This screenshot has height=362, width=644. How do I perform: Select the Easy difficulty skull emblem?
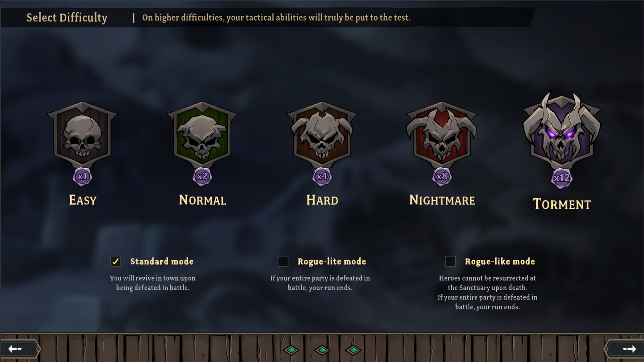pos(83,136)
